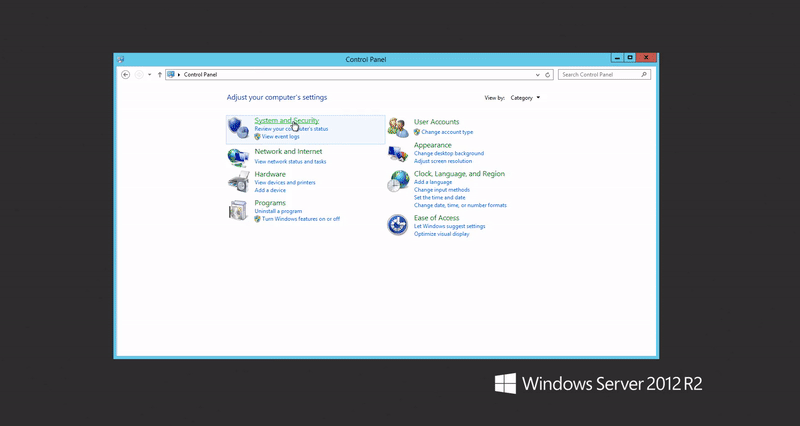Open Clock, Language, and Region link
Image resolution: width=800 pixels, height=426 pixels.
coord(459,174)
